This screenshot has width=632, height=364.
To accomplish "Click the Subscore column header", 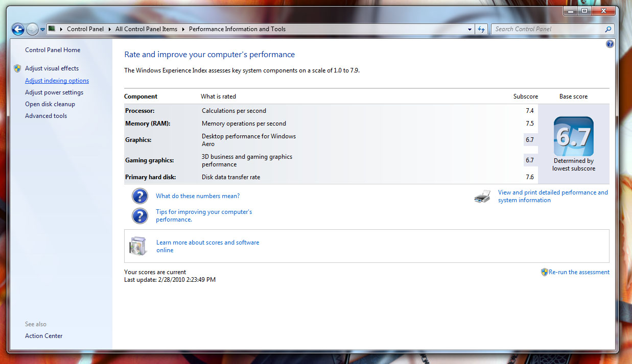I will coord(526,96).
